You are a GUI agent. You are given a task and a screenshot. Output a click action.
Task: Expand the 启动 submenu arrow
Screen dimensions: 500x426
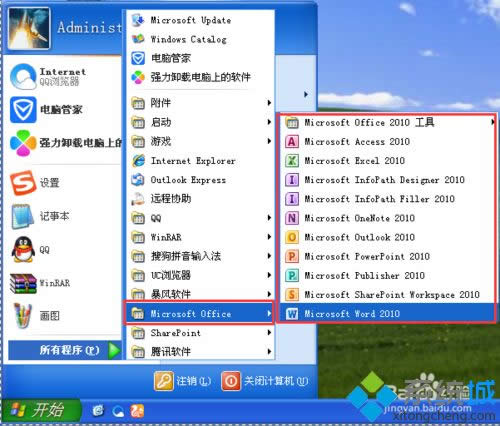[x=269, y=122]
